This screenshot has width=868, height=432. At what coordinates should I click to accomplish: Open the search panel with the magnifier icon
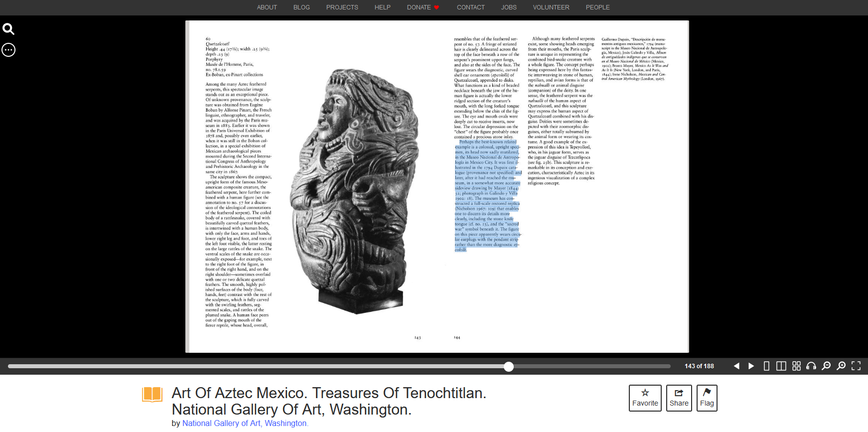pos(8,29)
